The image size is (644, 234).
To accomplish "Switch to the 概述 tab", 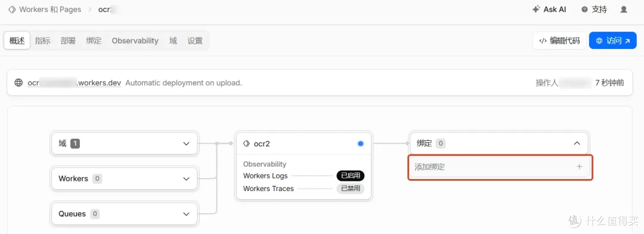I will coord(17,41).
